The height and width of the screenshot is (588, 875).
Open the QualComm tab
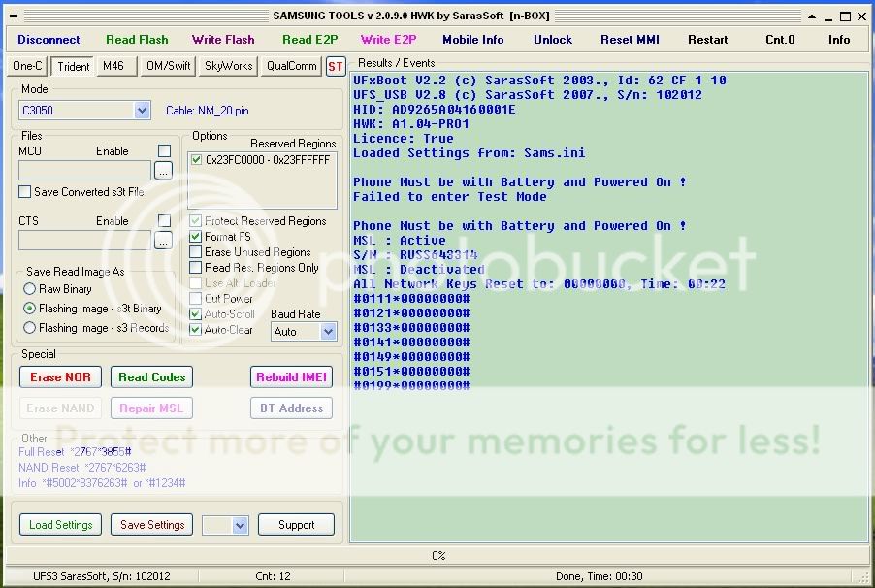291,66
